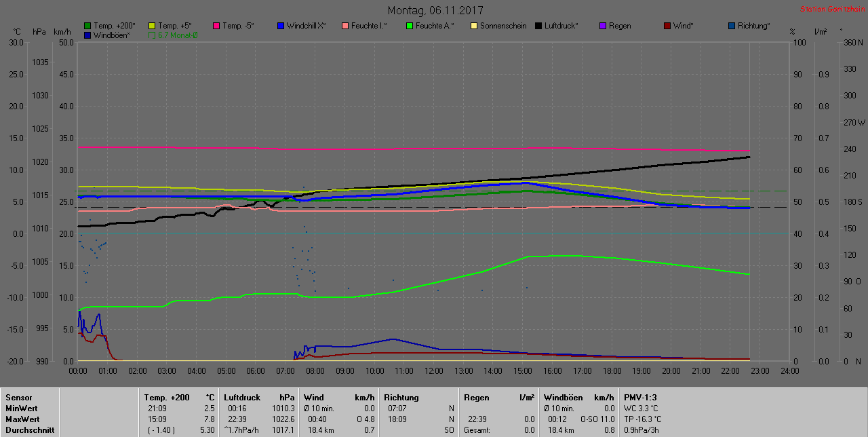Click the green Temp. +200* legend swatch

(87, 26)
